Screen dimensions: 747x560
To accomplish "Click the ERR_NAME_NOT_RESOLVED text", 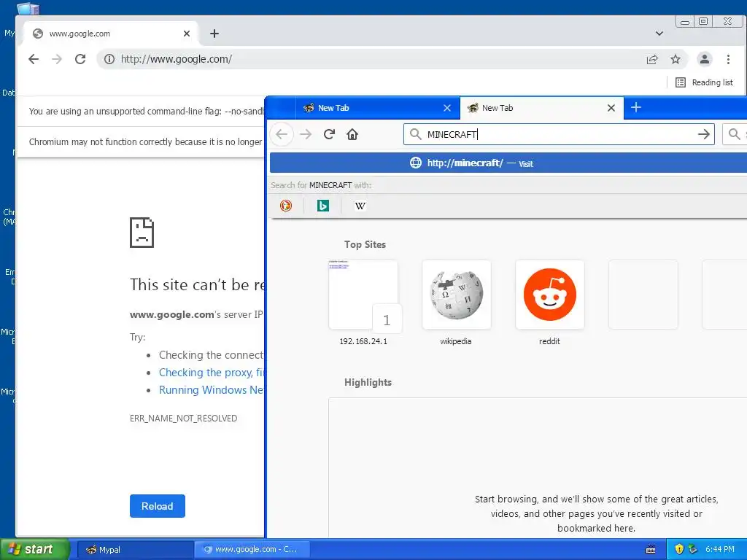I will (x=183, y=418).
